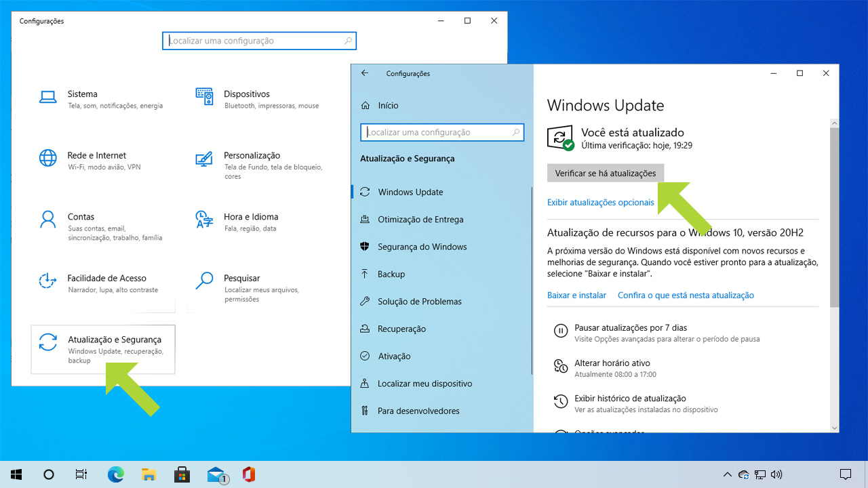The image size is (868, 488).
Task: Open Sistema category in back Configurações window
Action: point(102,99)
